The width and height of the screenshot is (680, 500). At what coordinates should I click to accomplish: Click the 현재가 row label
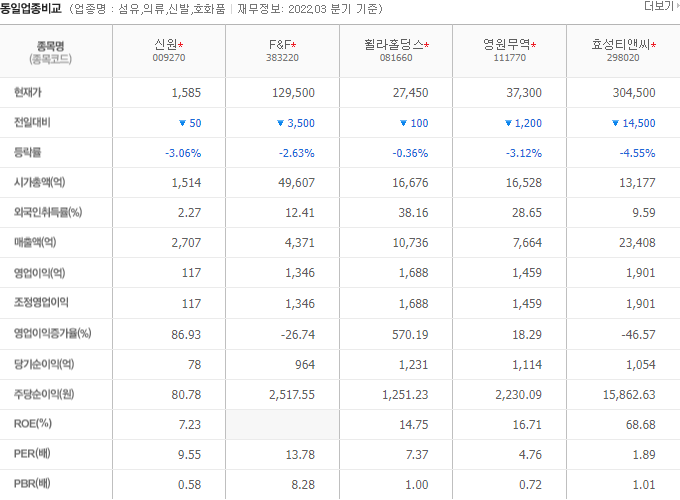pos(28,92)
